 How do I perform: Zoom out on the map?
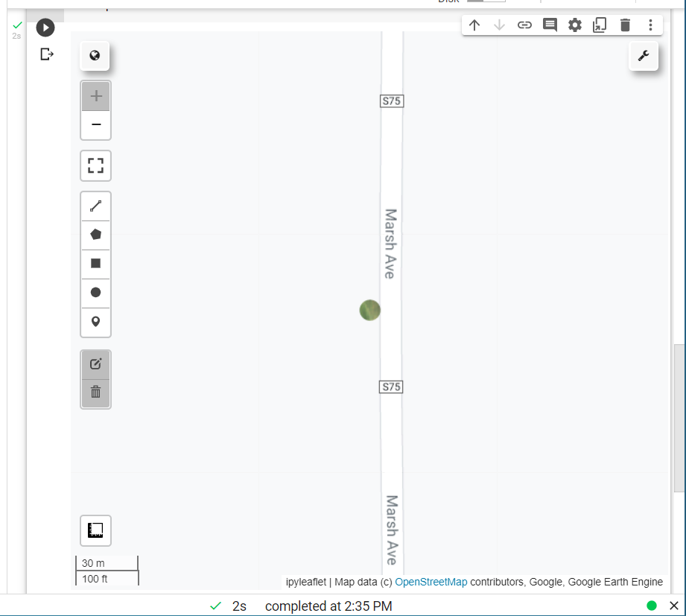click(x=96, y=124)
